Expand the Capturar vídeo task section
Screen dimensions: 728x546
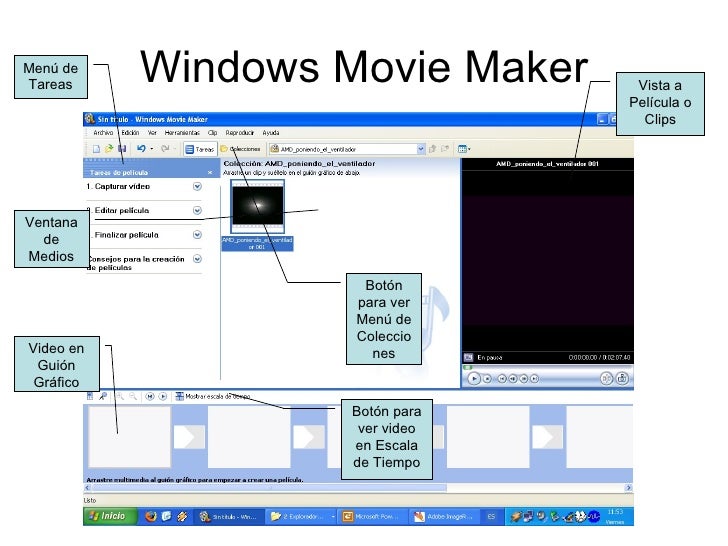click(x=197, y=186)
